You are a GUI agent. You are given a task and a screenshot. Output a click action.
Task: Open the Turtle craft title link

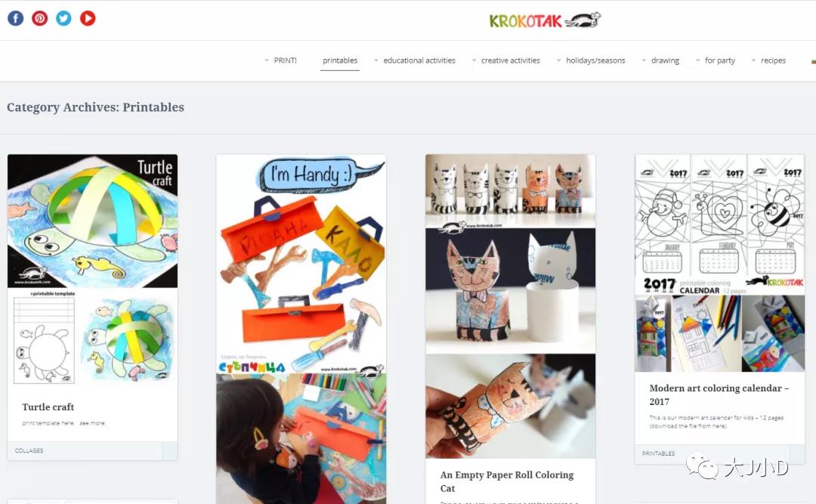[x=48, y=407]
